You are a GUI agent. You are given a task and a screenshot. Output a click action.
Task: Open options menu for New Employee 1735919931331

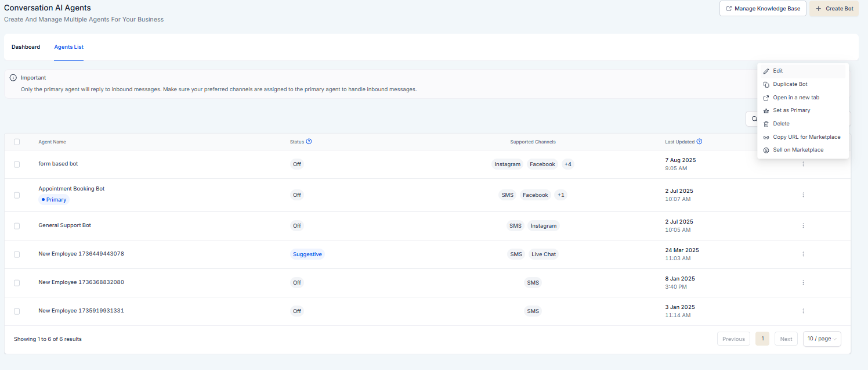tap(803, 311)
